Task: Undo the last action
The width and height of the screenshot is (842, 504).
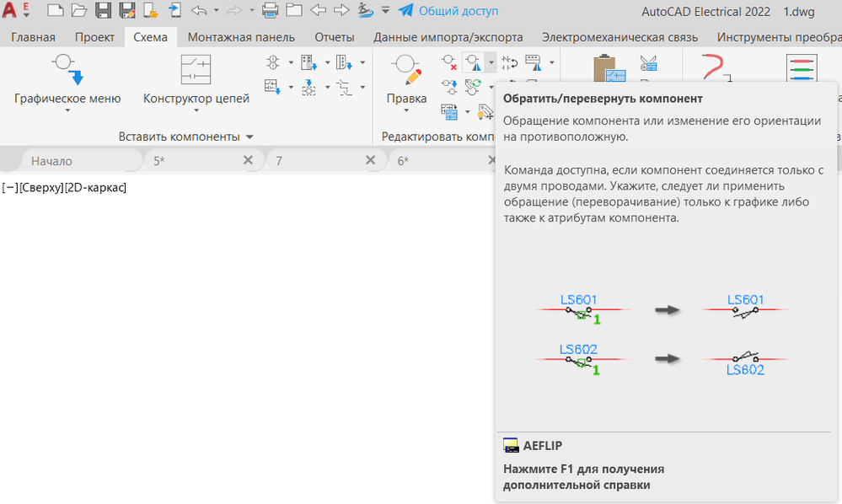Action: (199, 10)
